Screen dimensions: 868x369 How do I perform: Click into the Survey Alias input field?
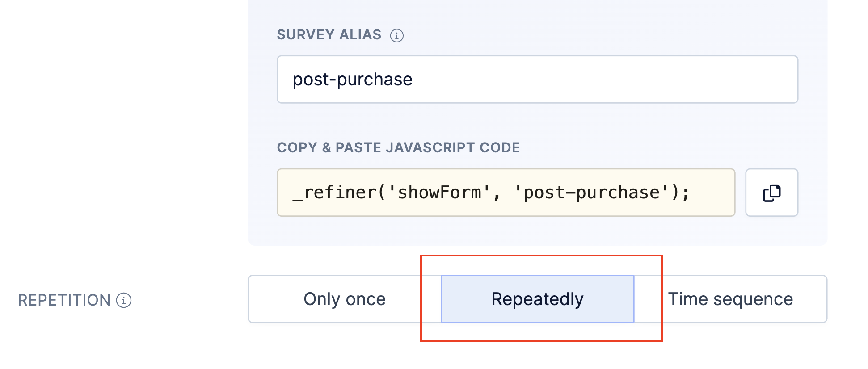[x=537, y=80]
